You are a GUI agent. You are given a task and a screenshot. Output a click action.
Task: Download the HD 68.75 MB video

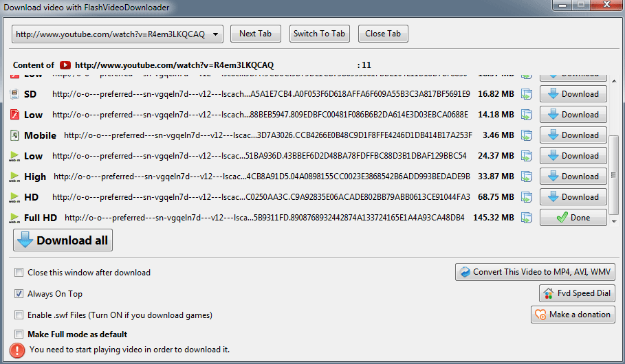point(573,197)
